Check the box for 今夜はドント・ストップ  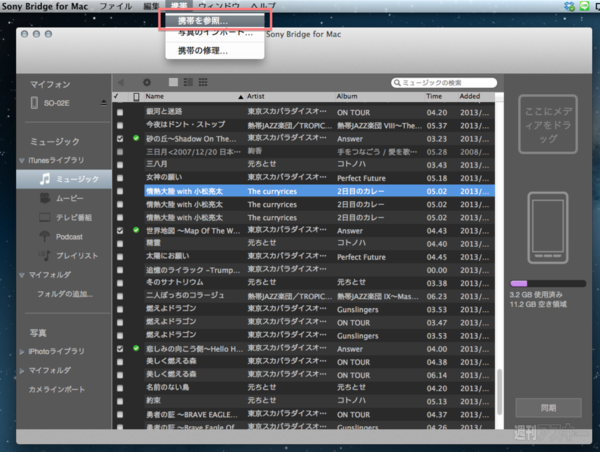pyautogui.click(x=120, y=126)
